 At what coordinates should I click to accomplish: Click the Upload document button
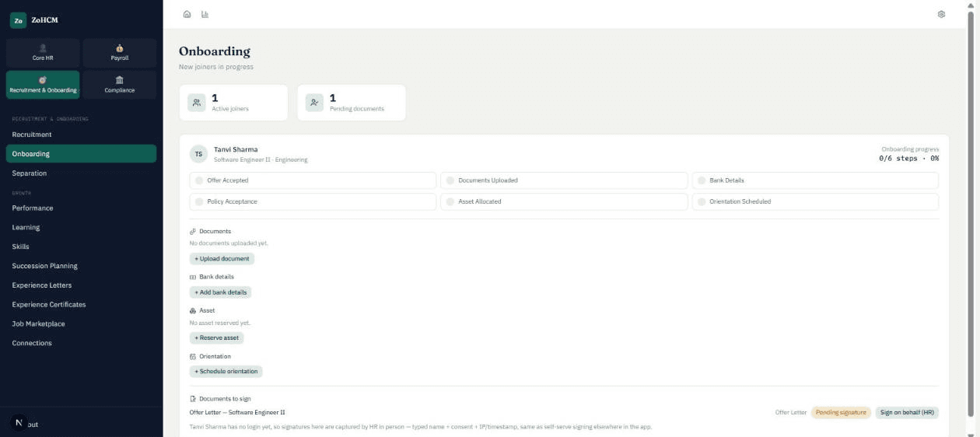(x=222, y=259)
